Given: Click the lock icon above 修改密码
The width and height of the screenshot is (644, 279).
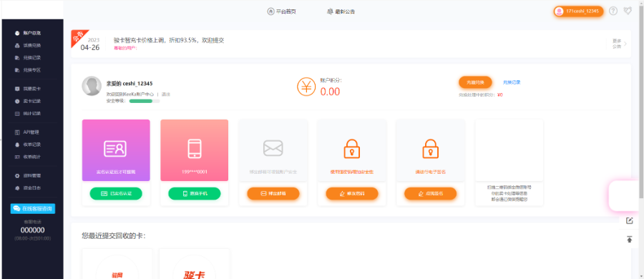Looking at the screenshot, I should pyautogui.click(x=351, y=148).
